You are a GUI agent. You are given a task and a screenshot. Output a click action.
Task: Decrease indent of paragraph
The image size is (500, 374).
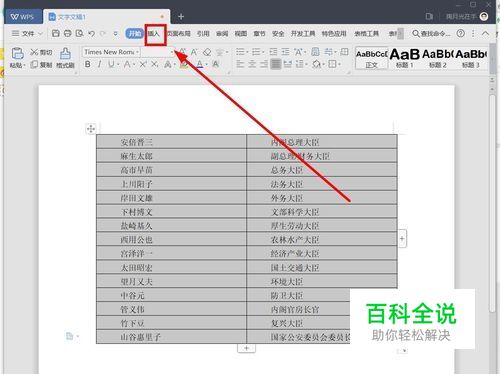[273, 52]
